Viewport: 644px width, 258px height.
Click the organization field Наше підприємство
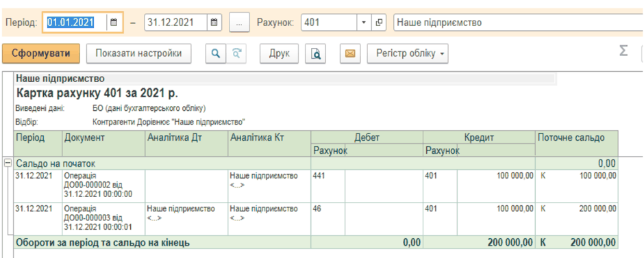519,22
